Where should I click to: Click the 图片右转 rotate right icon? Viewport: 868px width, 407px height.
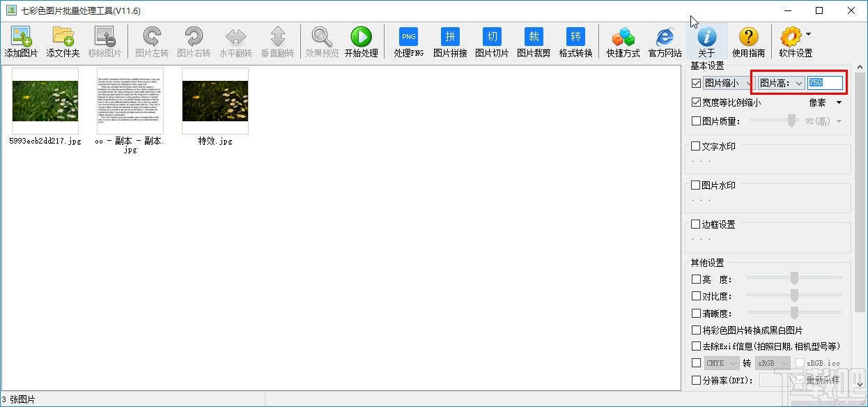click(x=194, y=42)
